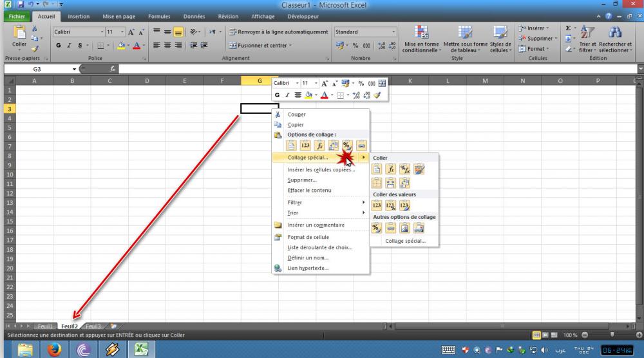Open Rechercher et sélectionner
The image size is (644, 358).
pyautogui.click(x=615, y=39)
